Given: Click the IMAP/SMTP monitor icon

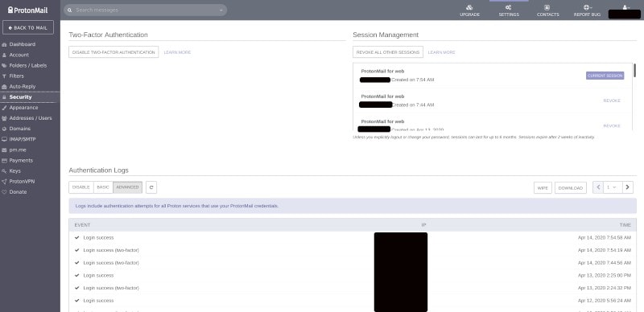Looking at the screenshot, I should tap(5, 139).
